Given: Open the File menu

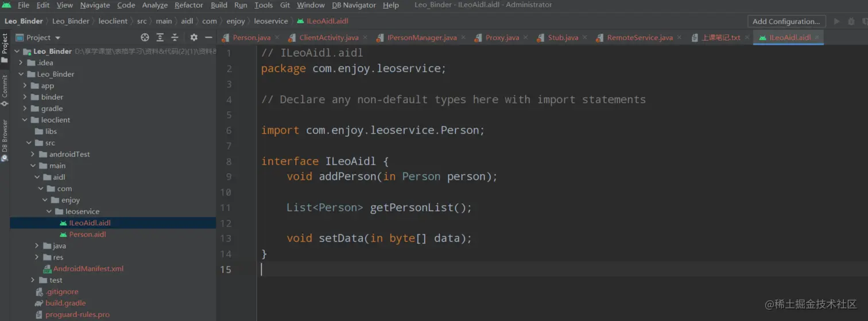Looking at the screenshot, I should pos(24,5).
